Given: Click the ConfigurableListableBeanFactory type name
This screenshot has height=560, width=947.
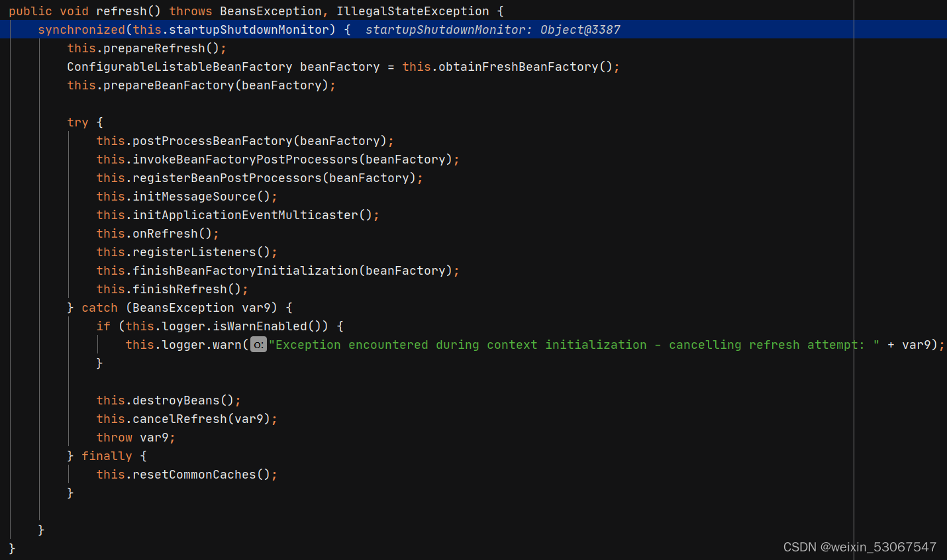Looking at the screenshot, I should tap(179, 67).
